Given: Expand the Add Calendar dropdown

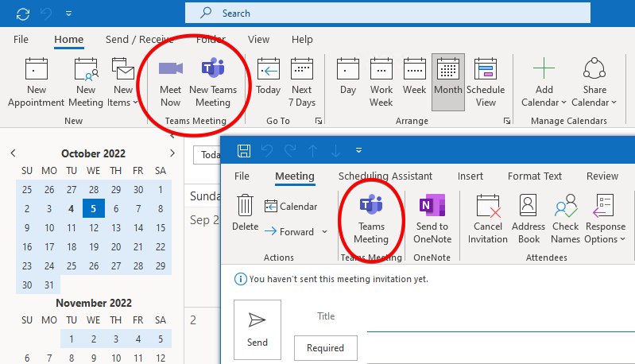Looking at the screenshot, I should coord(544,102).
